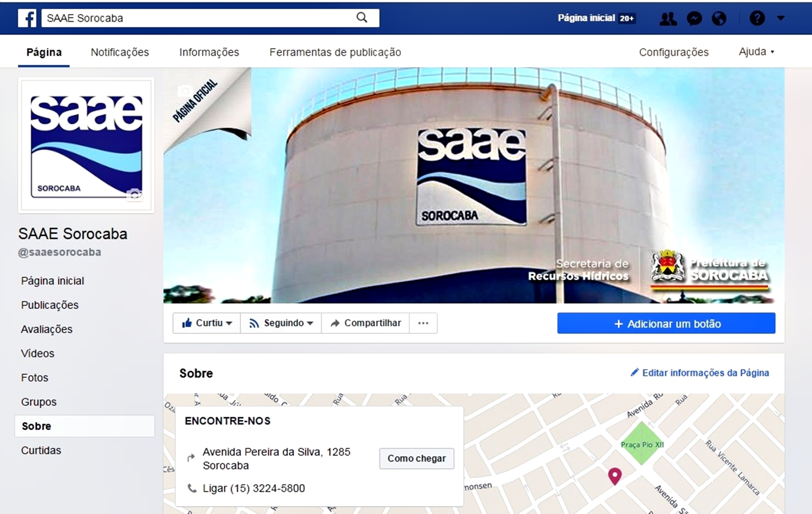Screen dimensions: 812x514
Task: Open the Ajuda dropdown menu
Action: 756,52
